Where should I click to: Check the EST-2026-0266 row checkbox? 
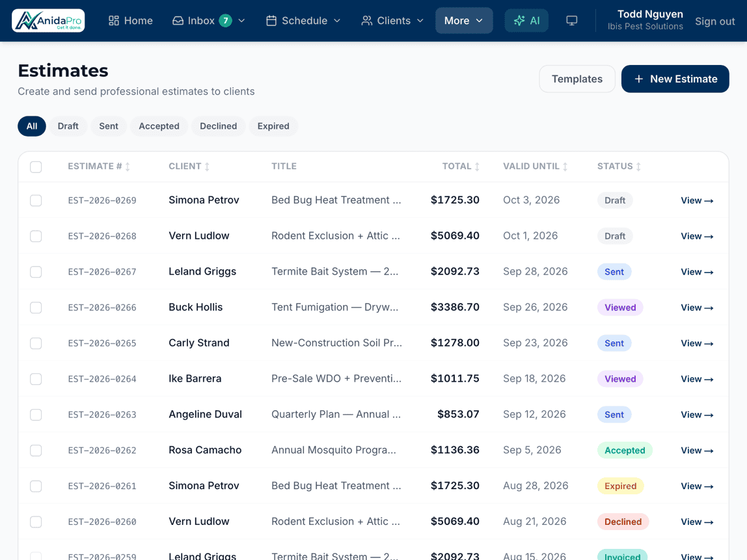(36, 308)
